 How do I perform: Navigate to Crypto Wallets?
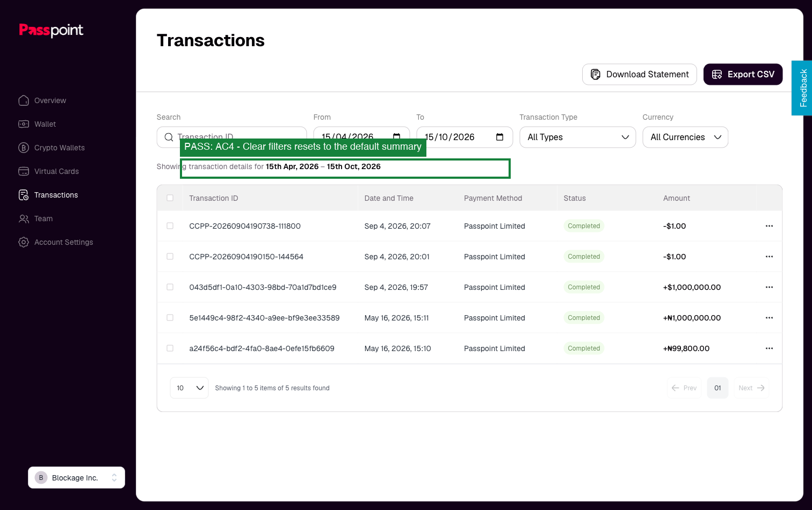52,148
